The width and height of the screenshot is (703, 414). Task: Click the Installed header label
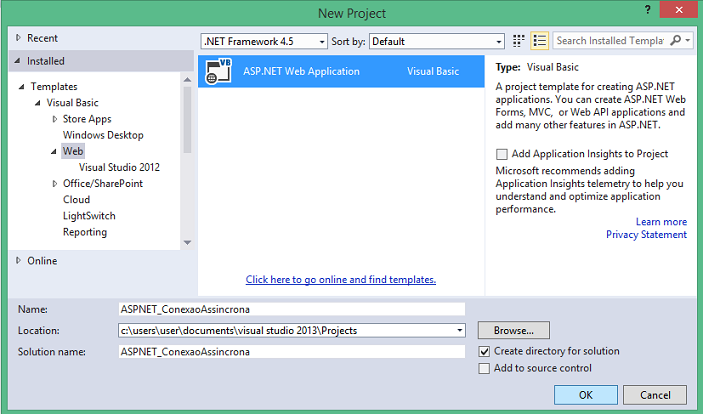[46, 61]
